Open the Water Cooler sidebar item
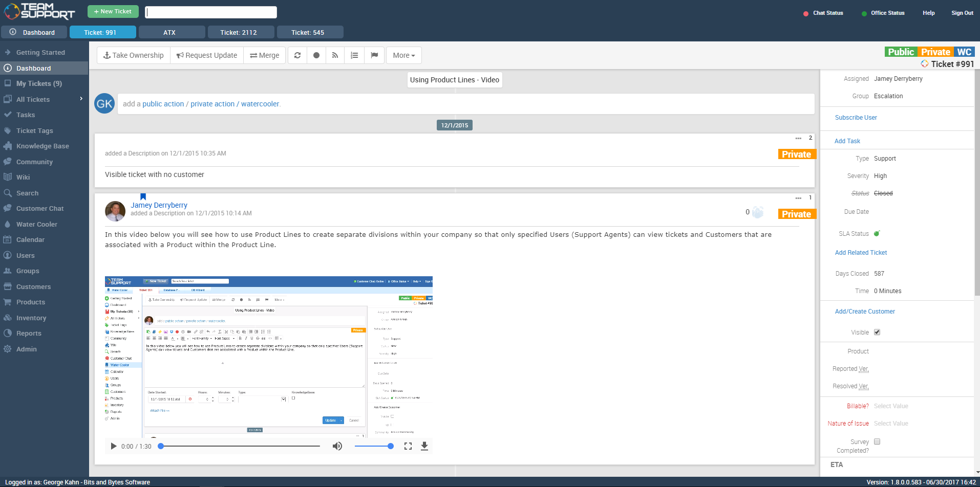This screenshot has height=487, width=980. (37, 224)
